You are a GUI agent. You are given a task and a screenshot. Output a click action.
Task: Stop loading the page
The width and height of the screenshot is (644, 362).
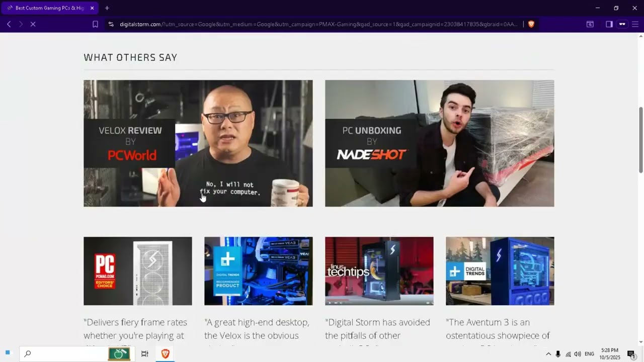33,24
